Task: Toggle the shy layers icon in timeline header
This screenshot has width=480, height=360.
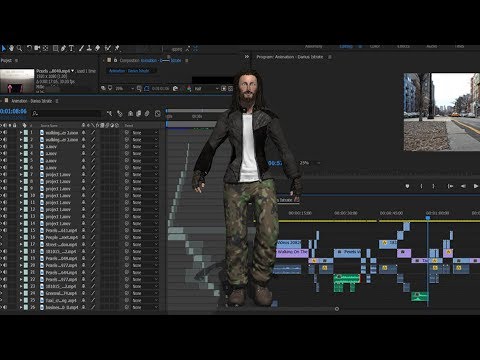Action: click(130, 114)
